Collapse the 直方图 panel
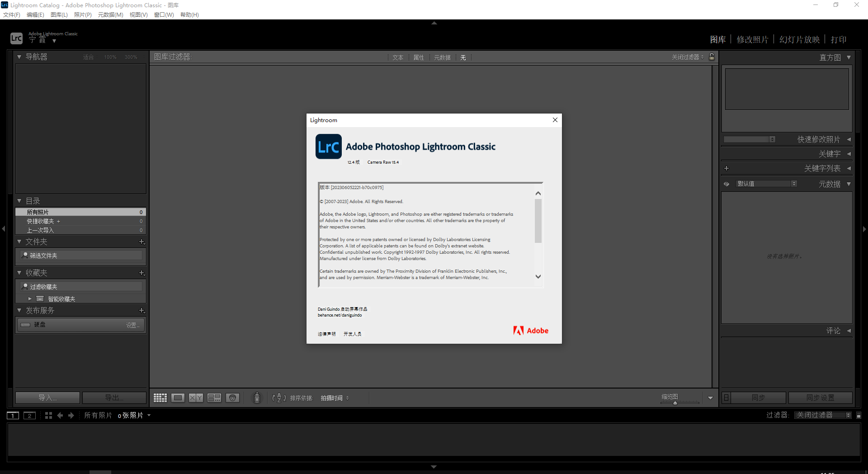Image resolution: width=868 pixels, height=474 pixels. (x=849, y=57)
